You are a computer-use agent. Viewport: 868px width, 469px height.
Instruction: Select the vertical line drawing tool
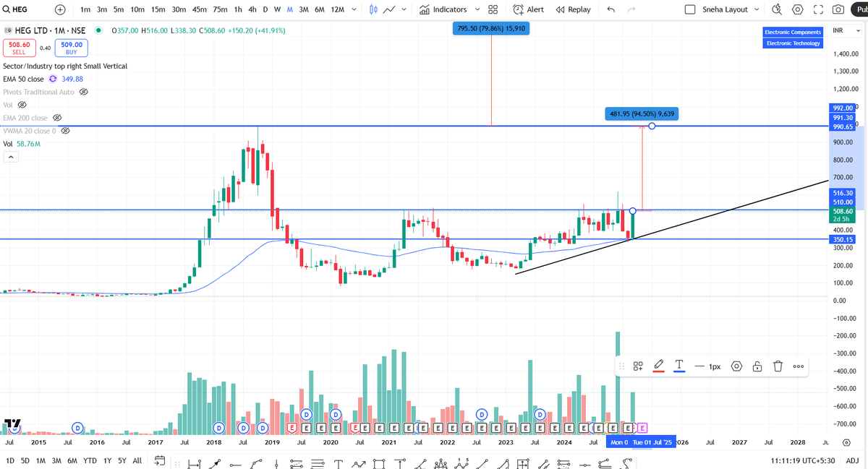coord(276,463)
